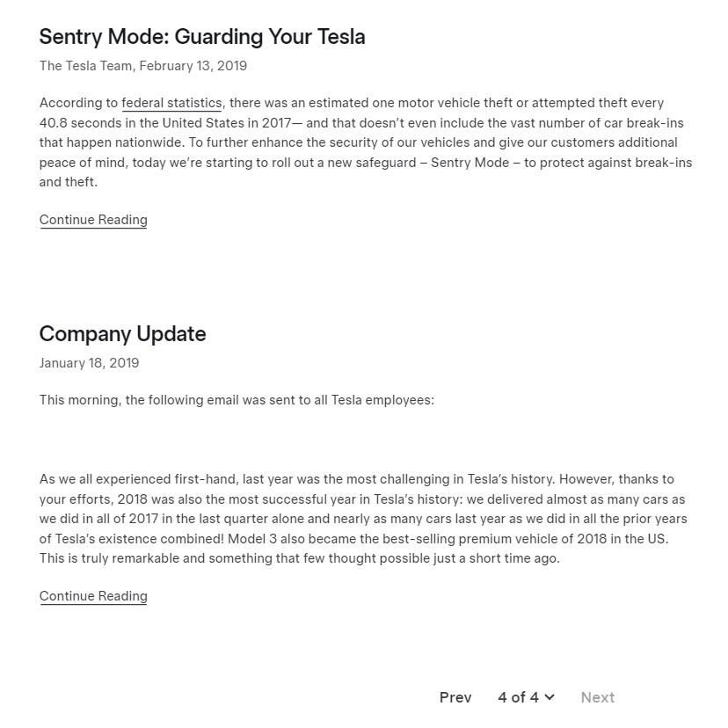Click "Continue Reading" under the Sentry Mode article
Screen dimensions: 728x728
92,219
